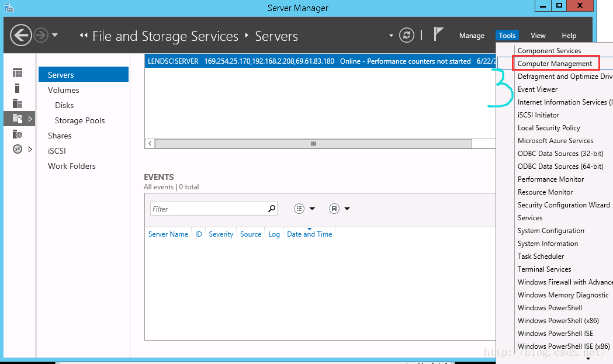Image resolution: width=613 pixels, height=364 pixels.
Task: Click the search magnifier icon in Filter
Action: click(x=272, y=209)
